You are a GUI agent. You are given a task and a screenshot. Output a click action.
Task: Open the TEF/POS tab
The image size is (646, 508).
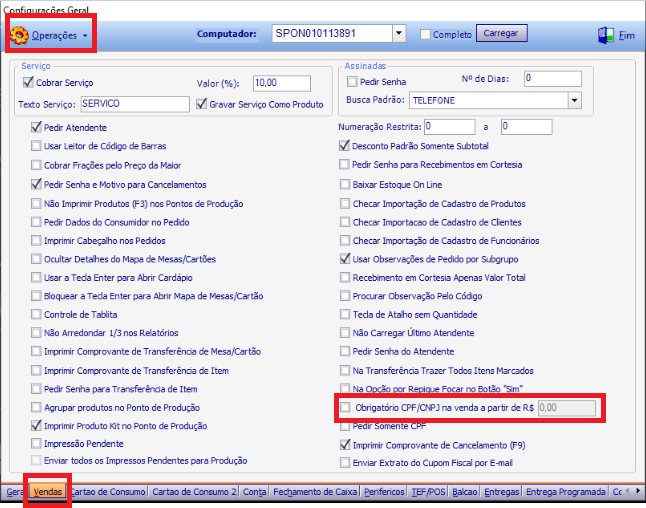428,492
